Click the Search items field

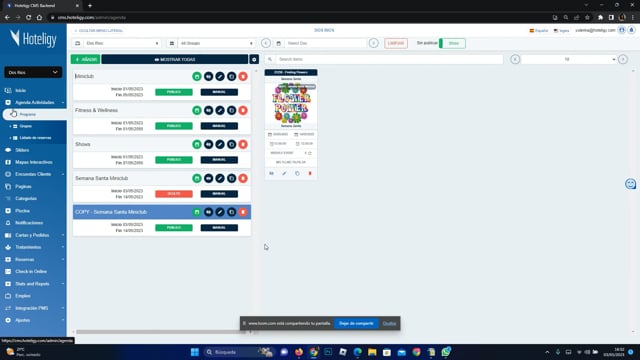click(x=389, y=59)
